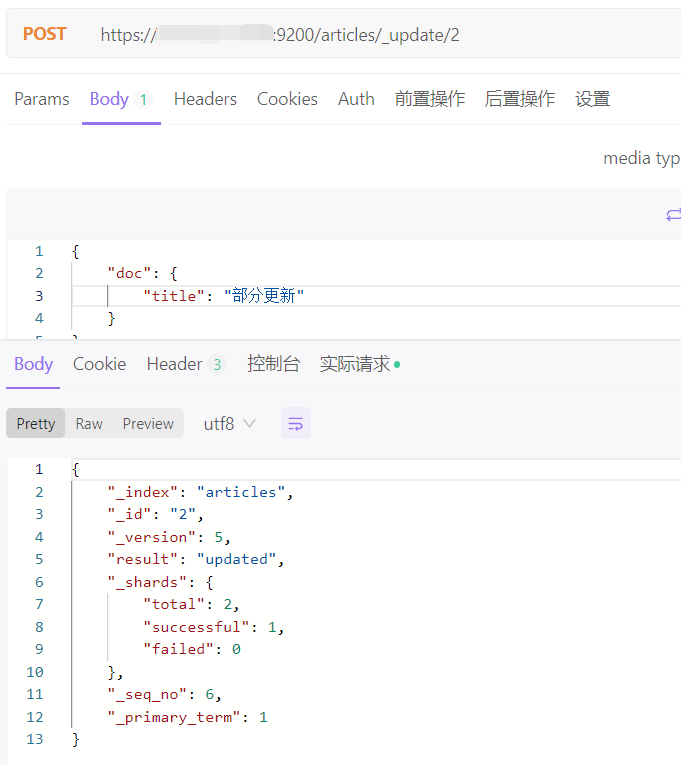Open the request Headers tab
681x765 pixels.
[205, 99]
